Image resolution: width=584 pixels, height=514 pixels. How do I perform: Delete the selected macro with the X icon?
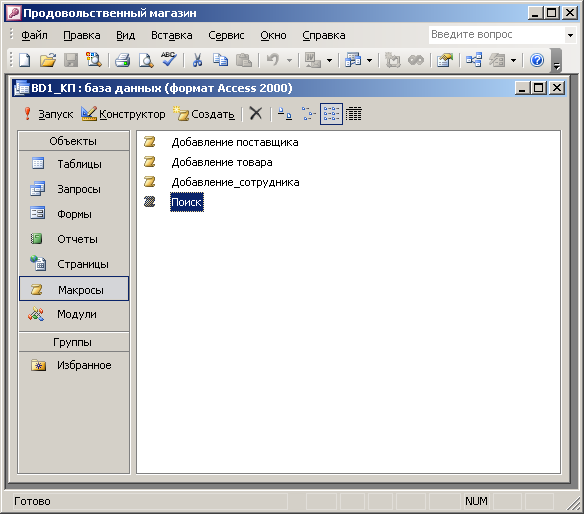(256, 113)
